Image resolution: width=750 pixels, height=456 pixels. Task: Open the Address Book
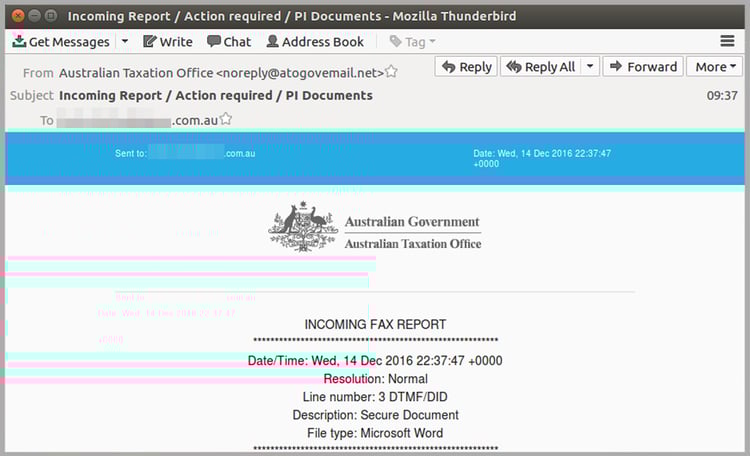[x=315, y=42]
